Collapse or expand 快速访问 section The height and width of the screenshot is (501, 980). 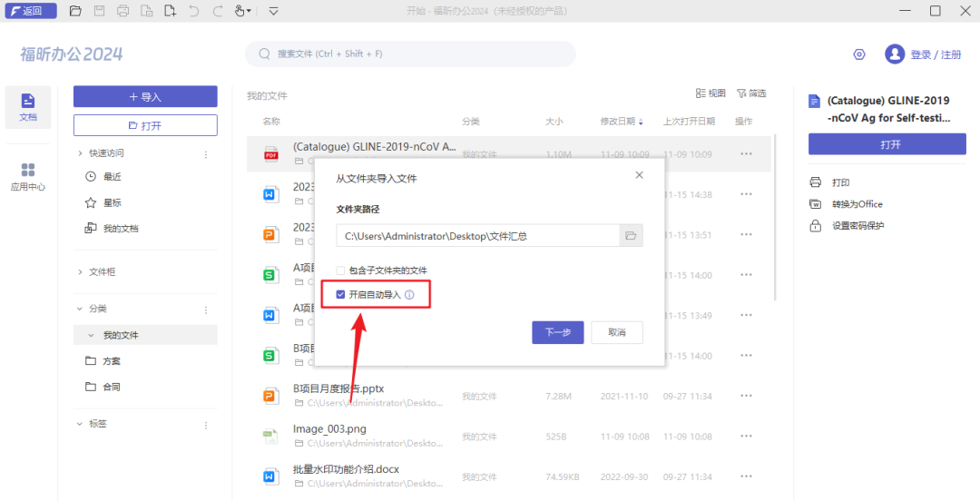pyautogui.click(x=80, y=153)
